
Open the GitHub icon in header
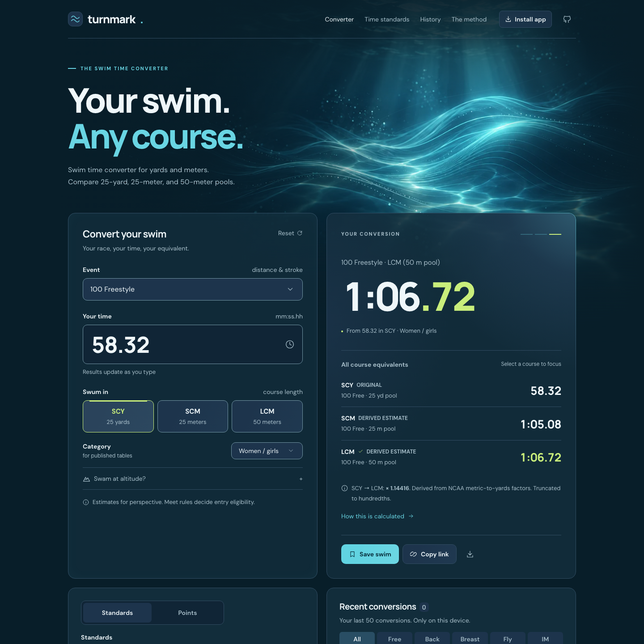[567, 19]
